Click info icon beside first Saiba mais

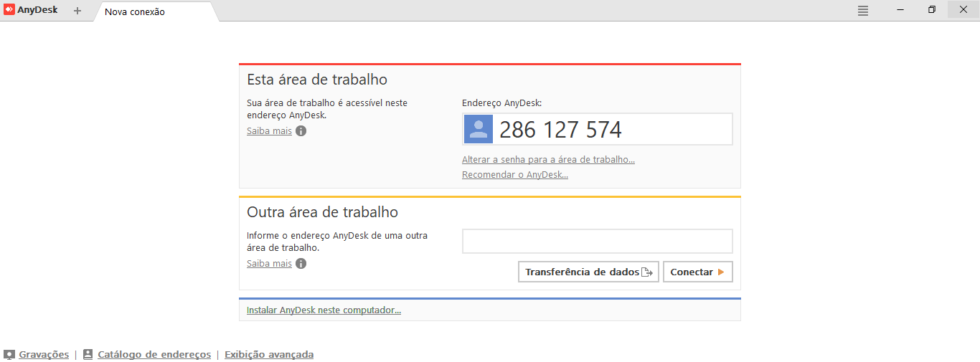(x=301, y=131)
